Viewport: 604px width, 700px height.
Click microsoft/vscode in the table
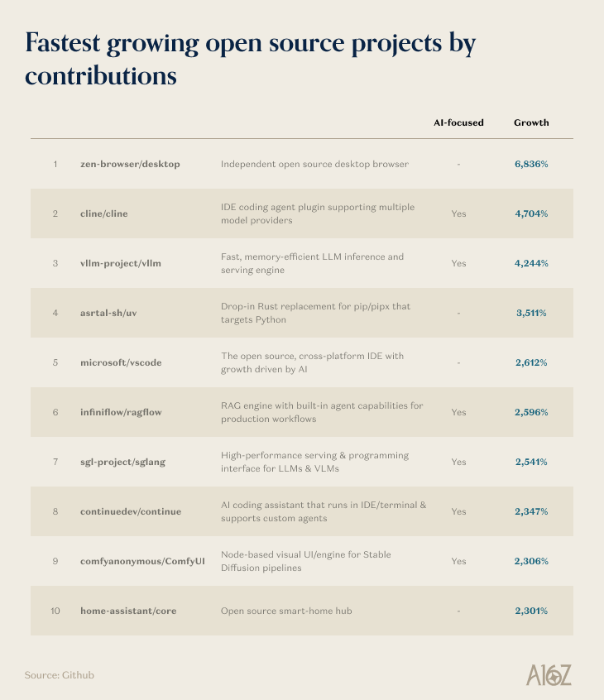(x=121, y=362)
